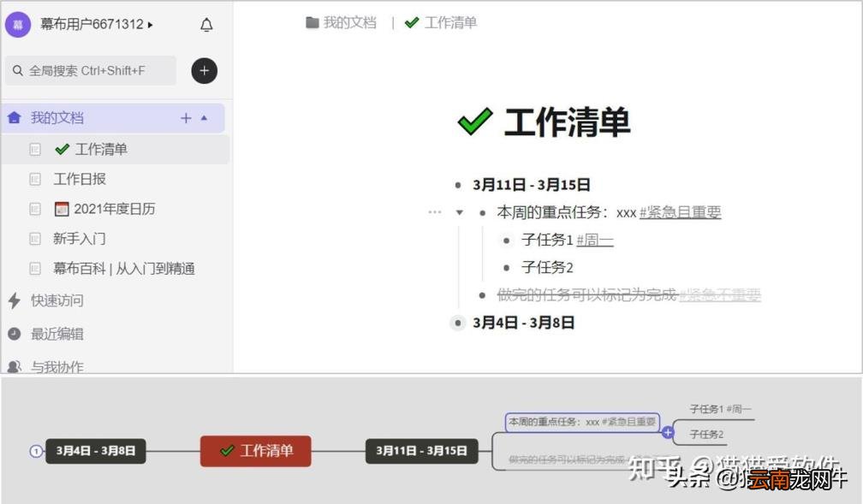This screenshot has height=504, width=863.
Task: Collapse the 我的文档 tree
Action: [204, 118]
